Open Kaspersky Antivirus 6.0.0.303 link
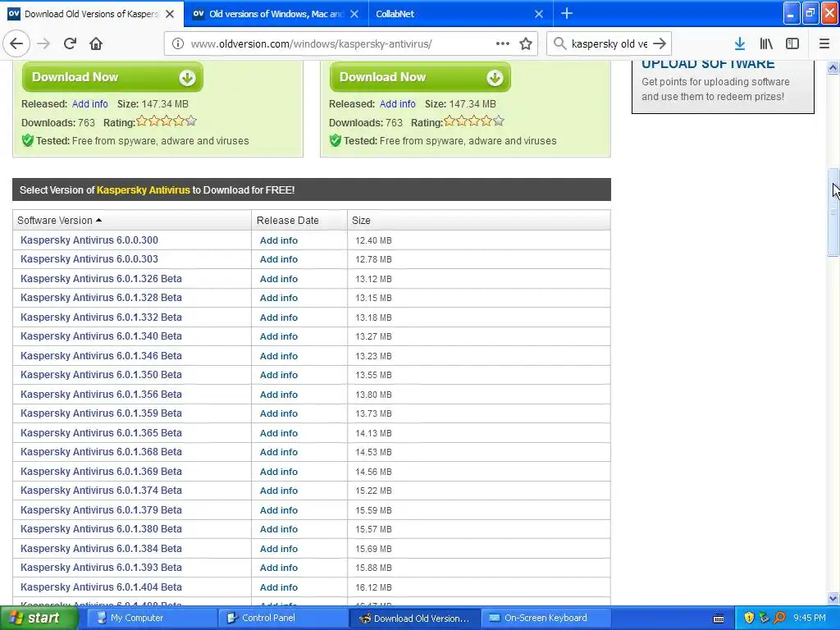 tap(89, 259)
